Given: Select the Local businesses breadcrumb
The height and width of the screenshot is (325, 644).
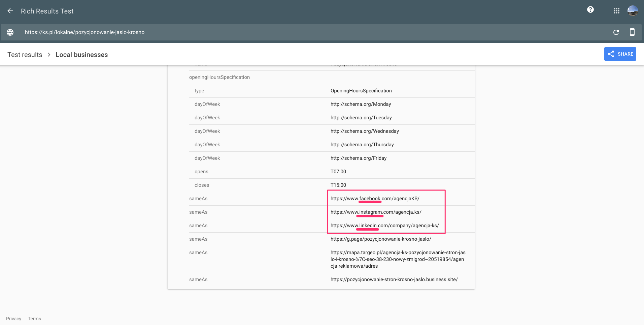Looking at the screenshot, I should point(81,55).
